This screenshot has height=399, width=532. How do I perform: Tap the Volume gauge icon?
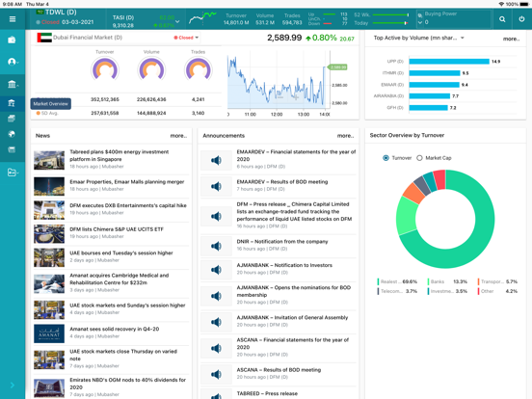click(x=151, y=69)
